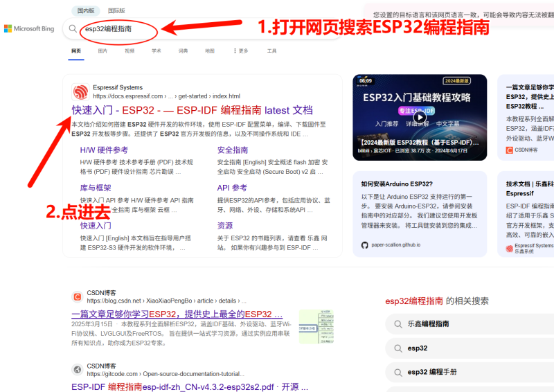Screen dimensions: 554x392
Task: Click the paper-scallion.github.io source text
Action: click(395, 245)
